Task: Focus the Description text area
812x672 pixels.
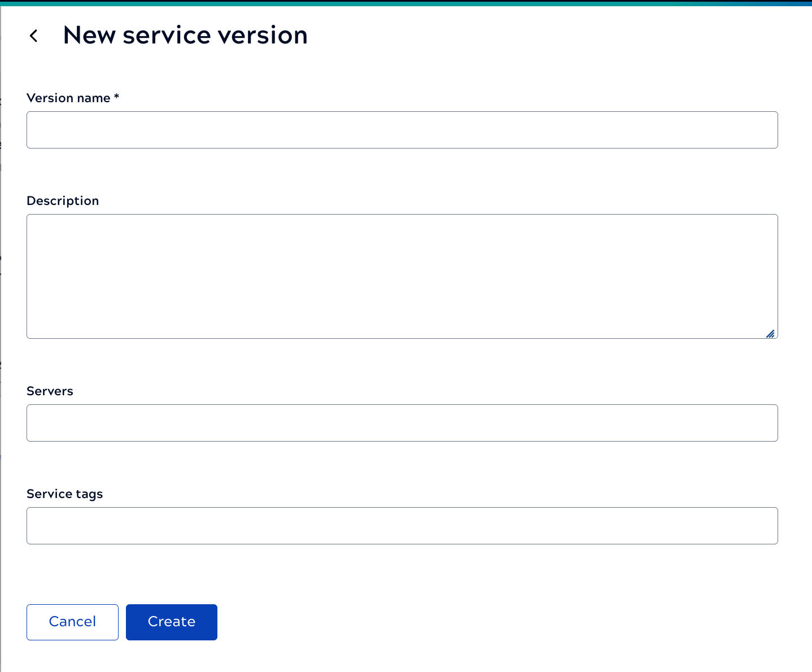Action: pos(402,276)
